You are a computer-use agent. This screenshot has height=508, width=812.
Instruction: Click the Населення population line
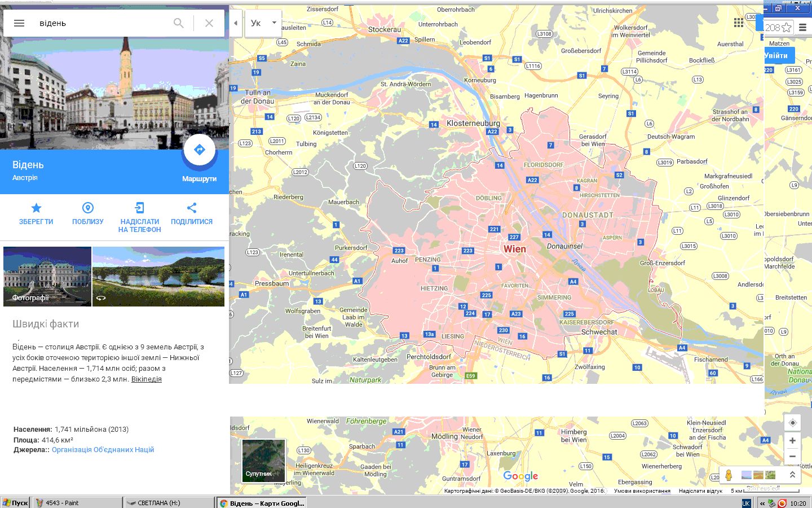(71, 430)
